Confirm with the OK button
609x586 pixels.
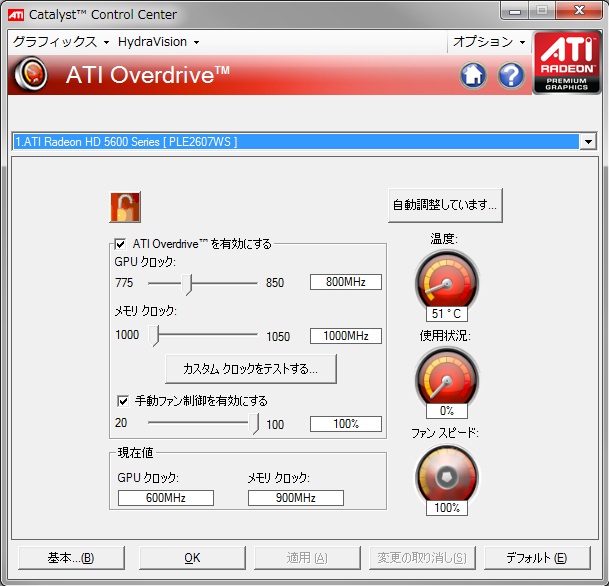192,558
